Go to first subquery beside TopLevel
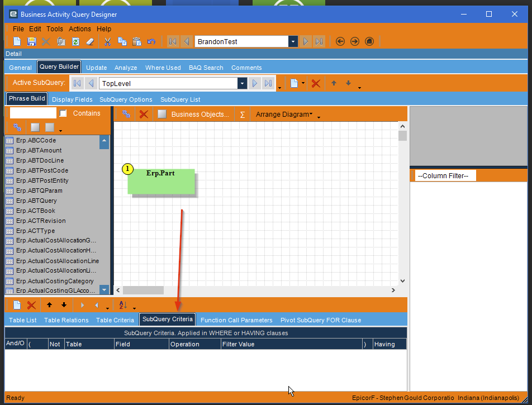This screenshot has width=532, height=405. point(77,83)
